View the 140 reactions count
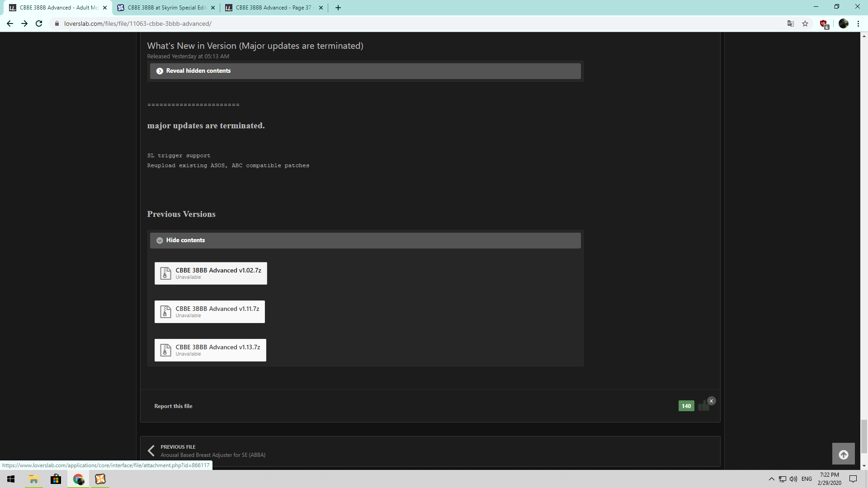This screenshot has width=868, height=488. tap(686, 406)
